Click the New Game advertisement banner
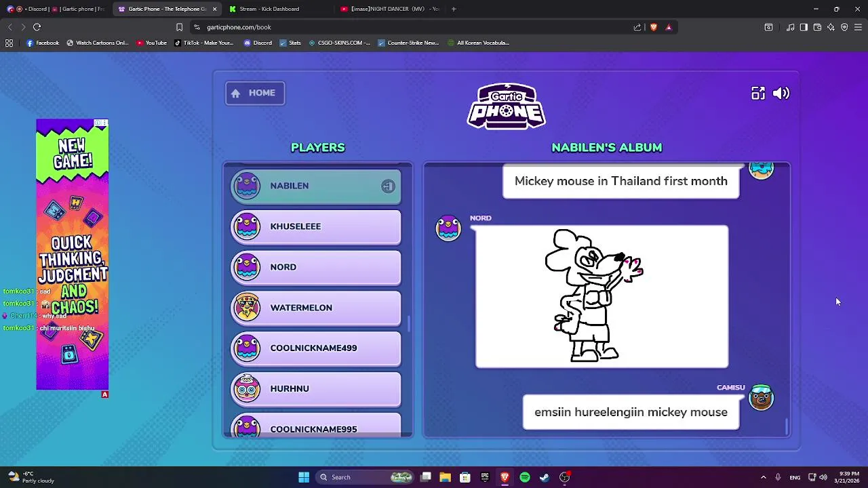 pos(73,255)
